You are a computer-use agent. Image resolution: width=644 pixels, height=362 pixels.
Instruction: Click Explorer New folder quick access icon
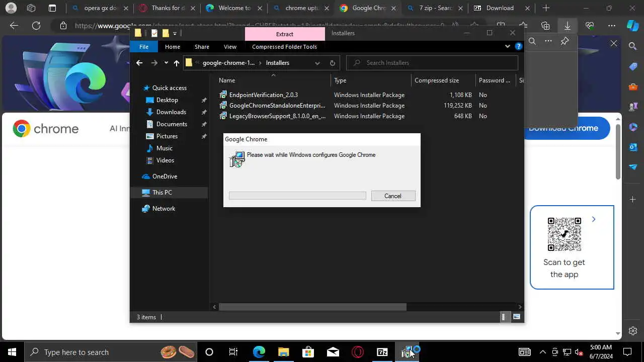[x=165, y=33]
